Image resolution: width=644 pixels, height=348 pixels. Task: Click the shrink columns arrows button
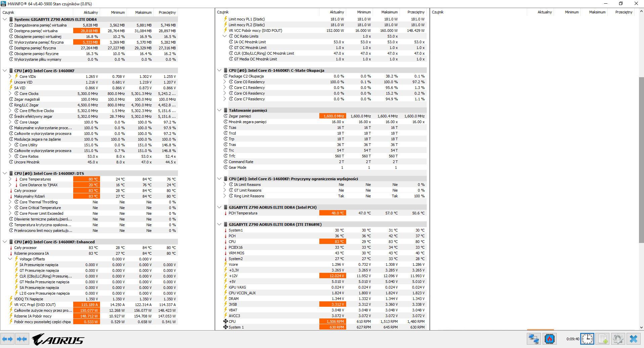(x=22, y=339)
